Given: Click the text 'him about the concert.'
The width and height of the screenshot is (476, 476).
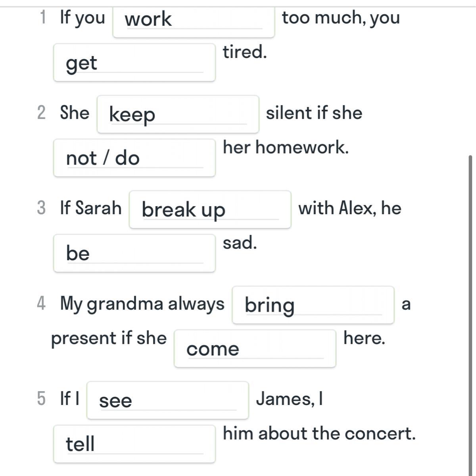Looking at the screenshot, I should [x=319, y=433].
